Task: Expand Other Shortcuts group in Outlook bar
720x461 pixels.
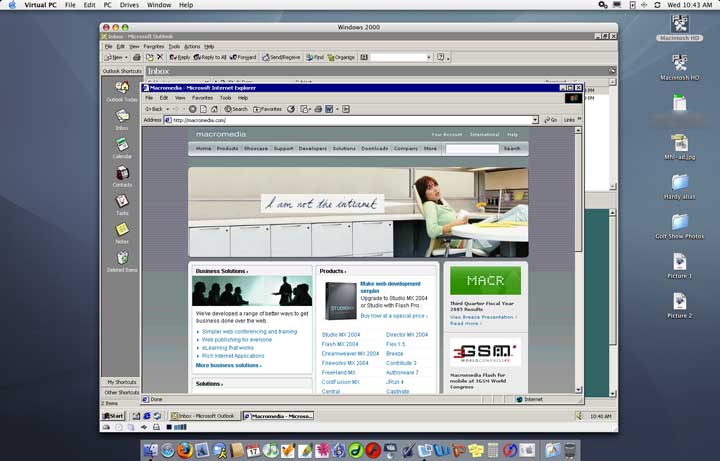Action: [121, 393]
